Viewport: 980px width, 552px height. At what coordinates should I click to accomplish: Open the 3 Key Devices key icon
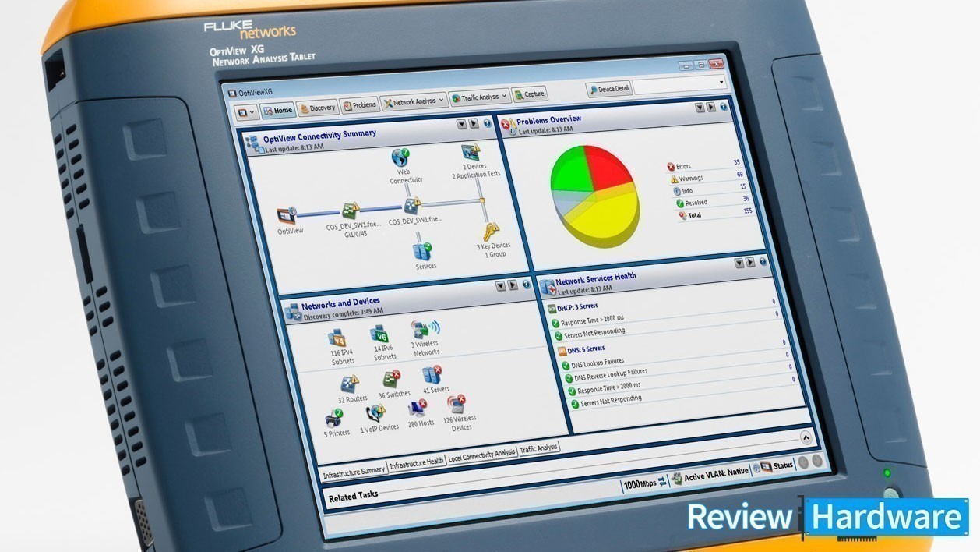pos(491,232)
